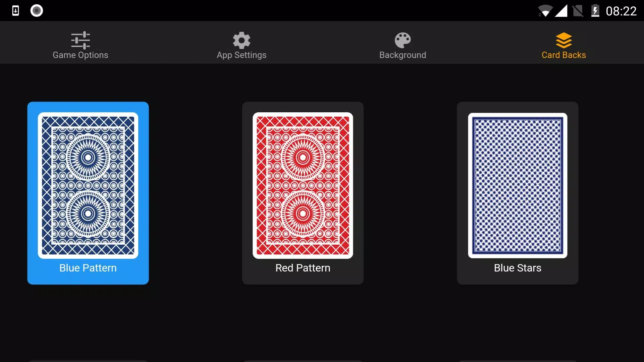644x362 pixels.
Task: Open App Settings panel
Action: click(241, 44)
